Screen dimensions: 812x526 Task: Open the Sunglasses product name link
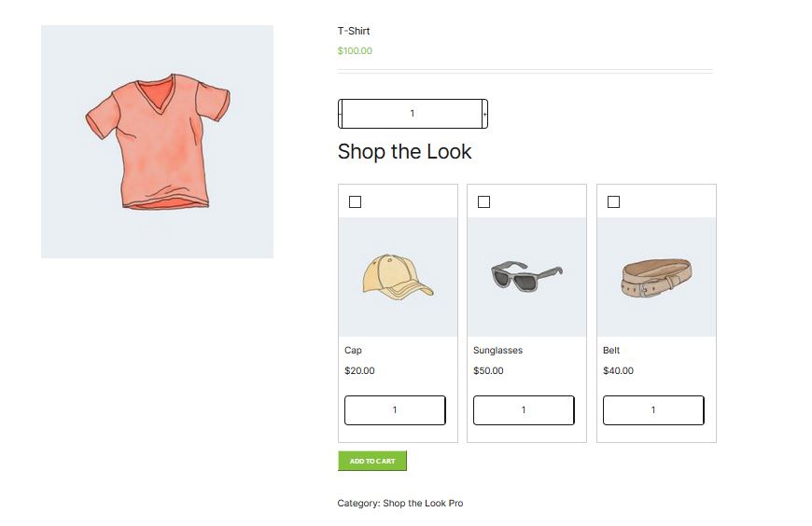(498, 351)
